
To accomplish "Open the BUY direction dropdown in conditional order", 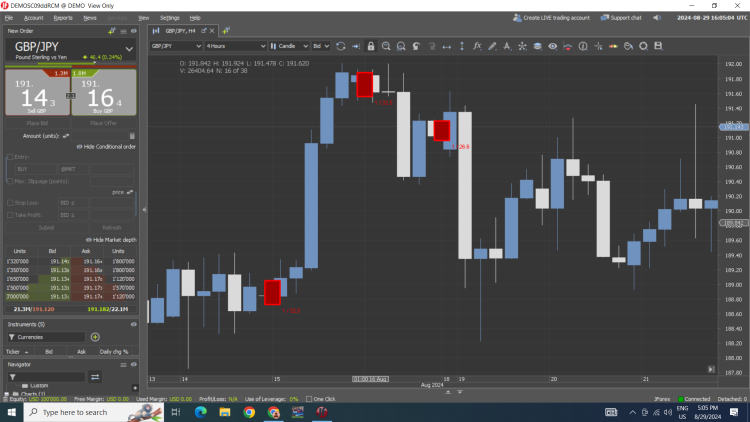I will [35, 169].
